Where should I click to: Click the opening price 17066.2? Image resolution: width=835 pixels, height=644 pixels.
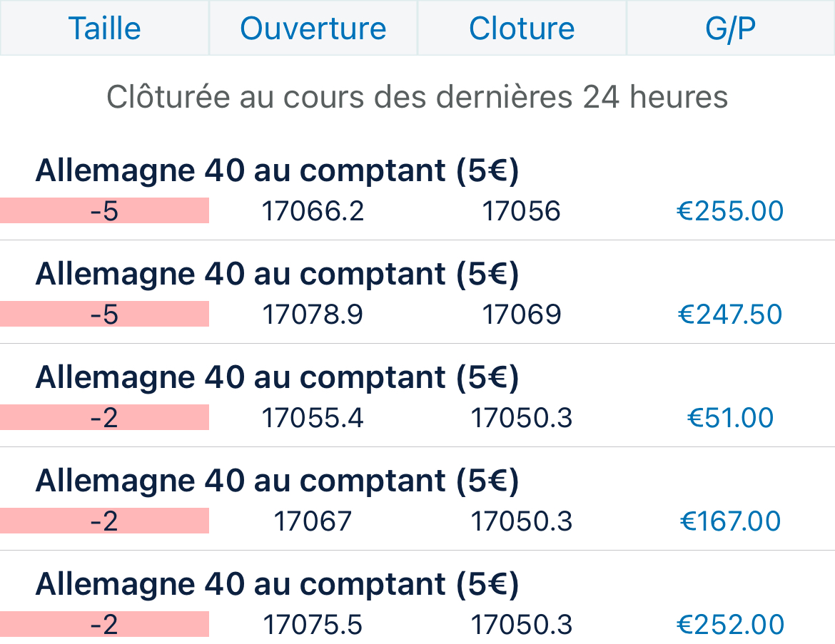tap(313, 211)
